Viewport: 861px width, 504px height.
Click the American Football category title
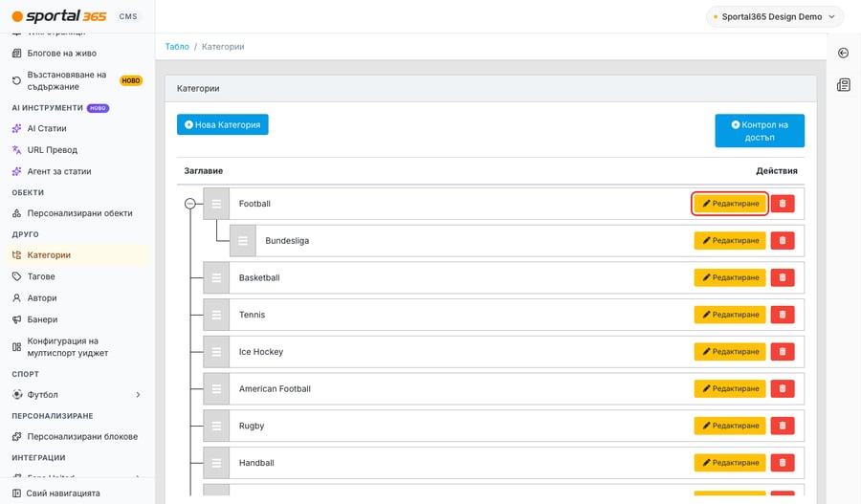tap(275, 388)
